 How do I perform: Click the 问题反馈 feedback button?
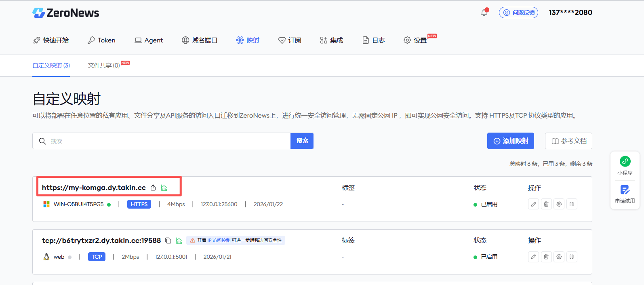point(518,13)
